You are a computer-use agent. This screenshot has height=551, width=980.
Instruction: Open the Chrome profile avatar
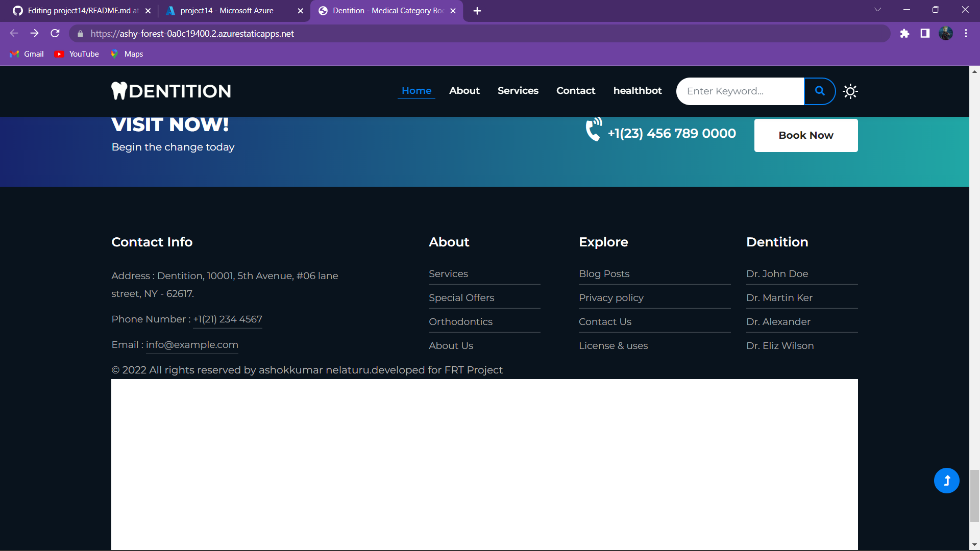pyautogui.click(x=945, y=34)
